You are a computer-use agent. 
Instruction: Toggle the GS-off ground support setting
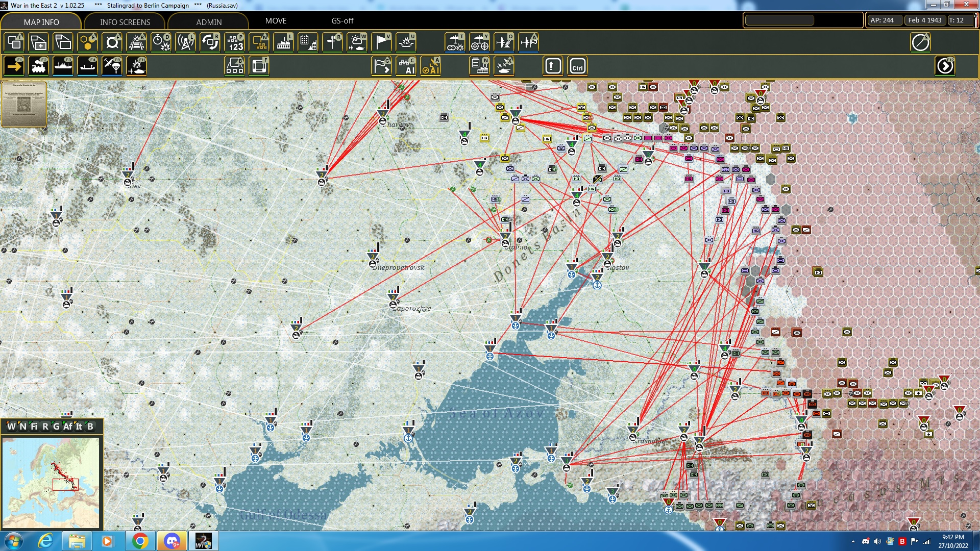342,21
